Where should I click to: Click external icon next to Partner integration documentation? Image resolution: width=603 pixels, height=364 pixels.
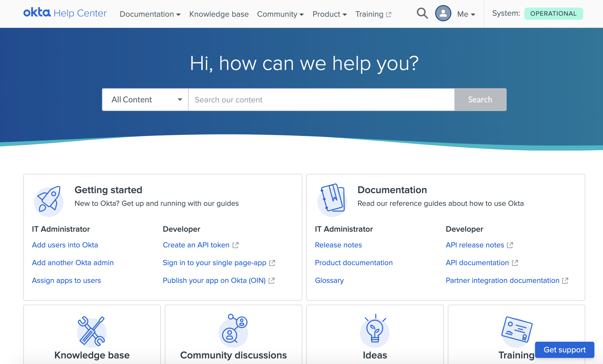pos(565,281)
